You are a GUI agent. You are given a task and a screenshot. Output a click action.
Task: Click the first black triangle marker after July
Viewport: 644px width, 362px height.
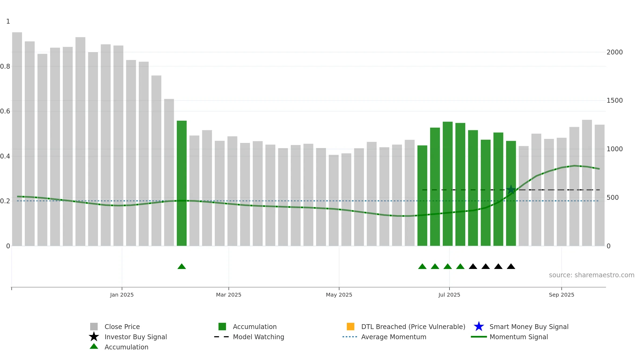click(473, 266)
